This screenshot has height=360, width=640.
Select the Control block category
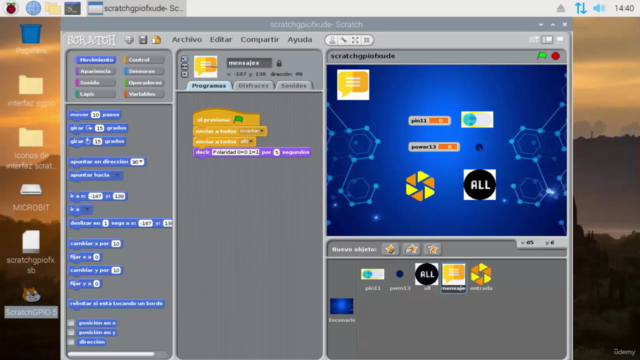point(144,60)
